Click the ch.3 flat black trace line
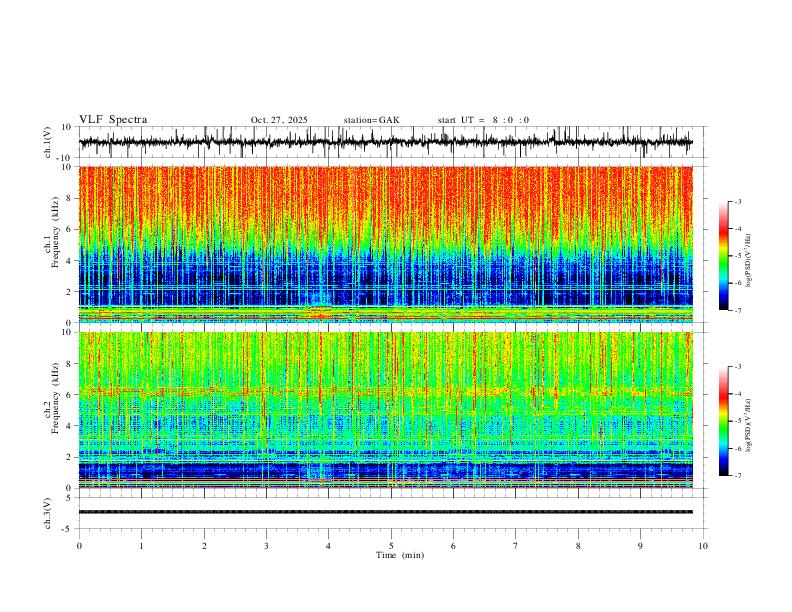 tap(385, 512)
